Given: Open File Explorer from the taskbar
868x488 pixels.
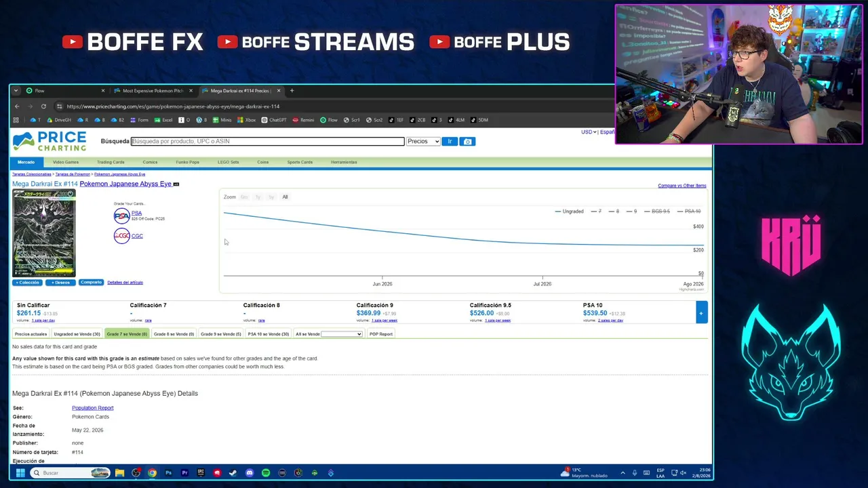Looking at the screenshot, I should pyautogui.click(x=119, y=473).
